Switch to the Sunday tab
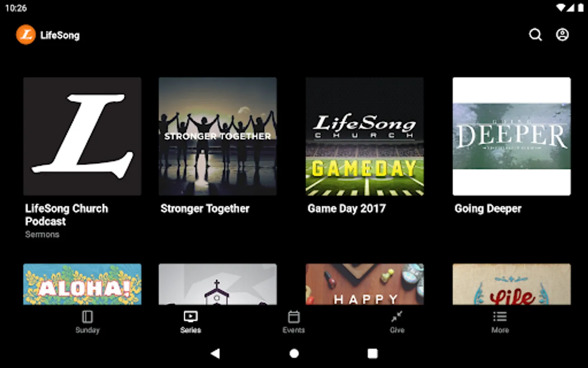Screen dimensions: 588x368 [x=87, y=322]
